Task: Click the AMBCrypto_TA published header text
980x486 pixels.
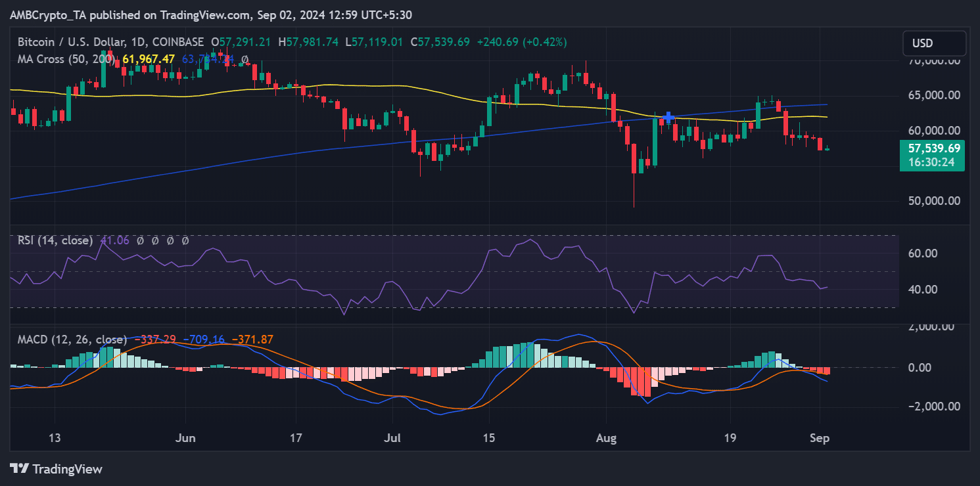Action: pos(210,14)
